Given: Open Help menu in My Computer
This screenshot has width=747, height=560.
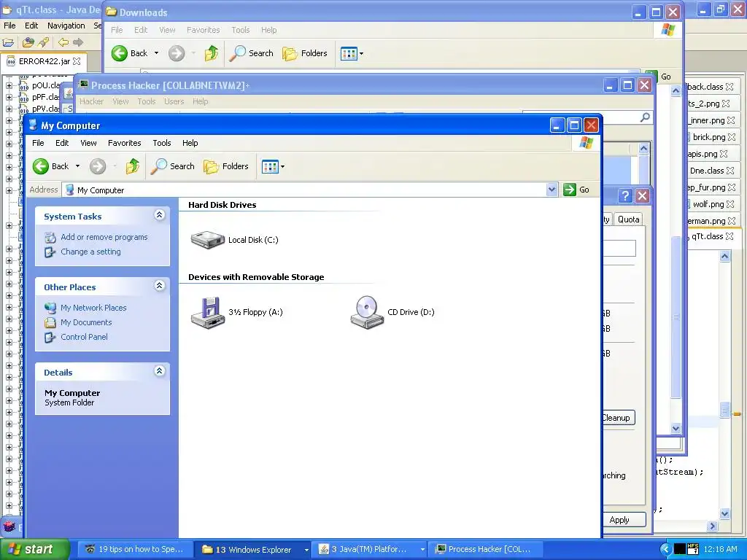Looking at the screenshot, I should point(190,143).
